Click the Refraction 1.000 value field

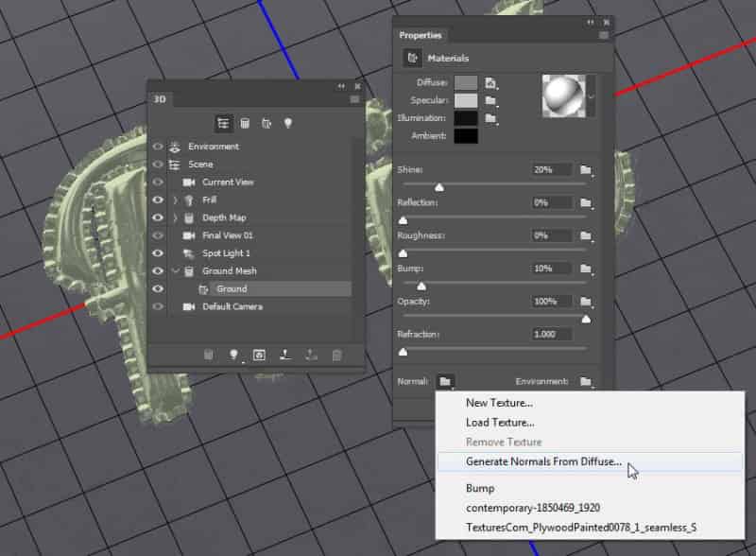552,335
